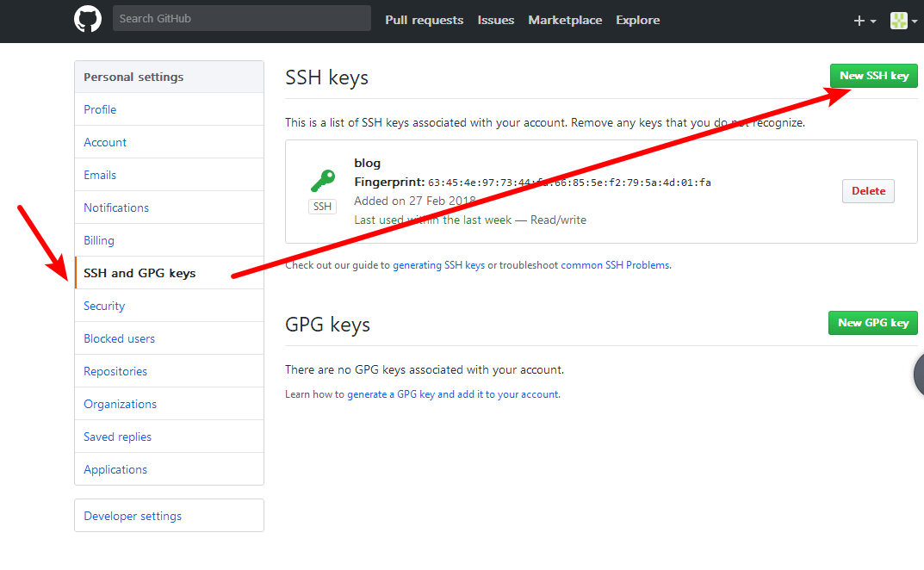Viewport: 924px width, 570px height.
Task: Click the Explore header link
Action: click(x=637, y=20)
